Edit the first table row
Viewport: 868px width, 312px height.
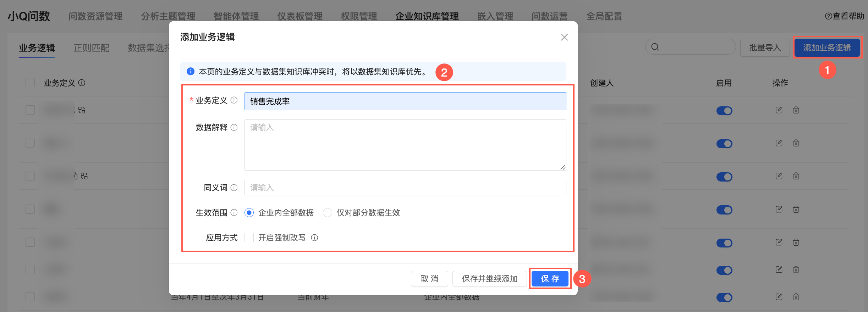point(779,110)
